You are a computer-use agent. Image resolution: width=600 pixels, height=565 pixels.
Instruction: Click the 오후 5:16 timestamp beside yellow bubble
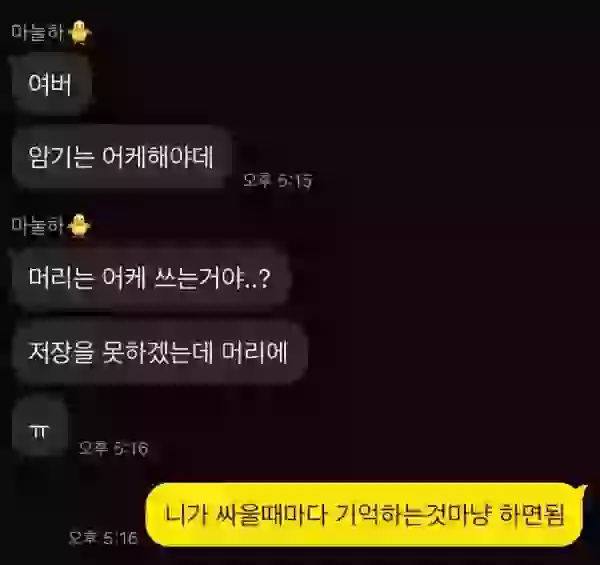point(103,538)
